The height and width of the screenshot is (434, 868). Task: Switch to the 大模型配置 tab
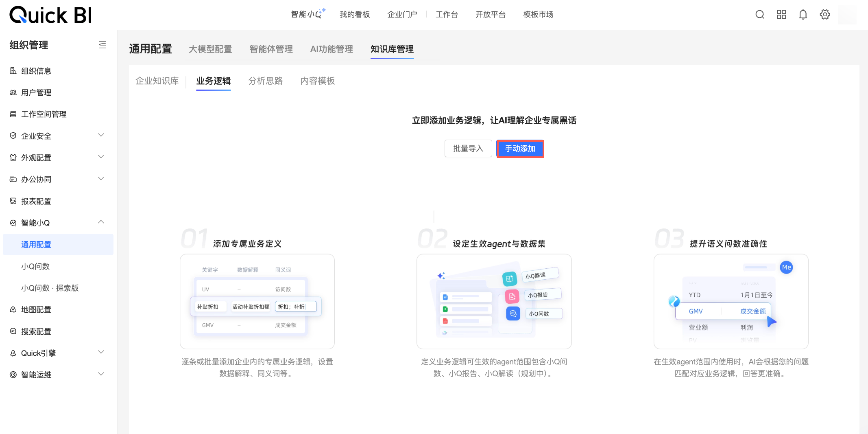(x=210, y=49)
